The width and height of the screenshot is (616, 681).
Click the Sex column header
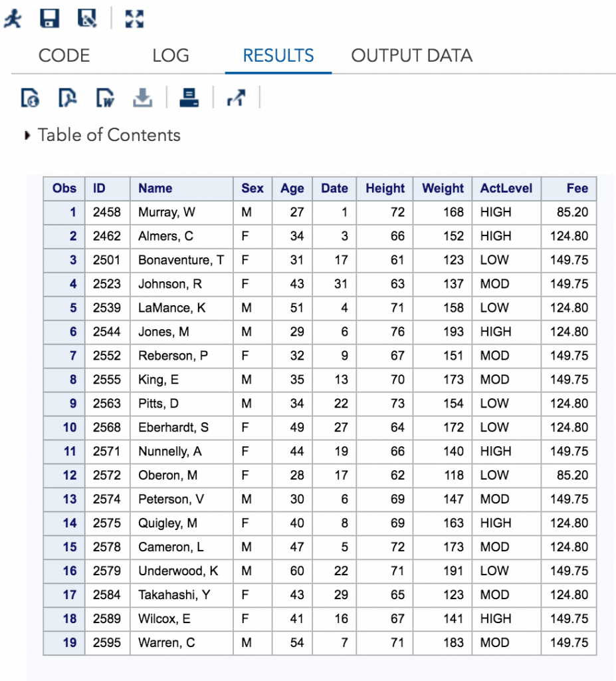point(253,188)
